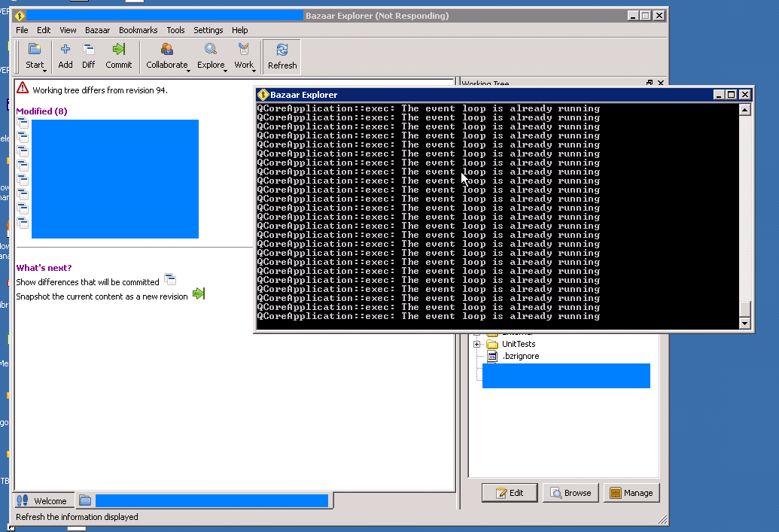The height and width of the screenshot is (532, 779).
Task: Click the show differences icon
Action: click(x=170, y=280)
